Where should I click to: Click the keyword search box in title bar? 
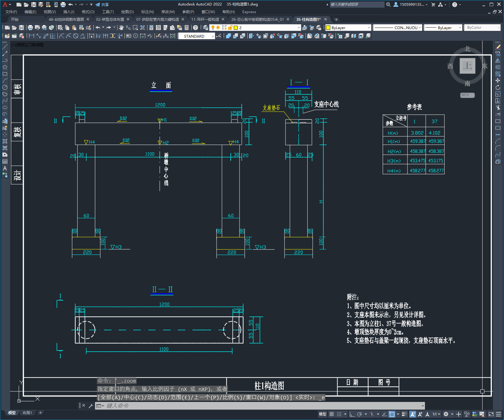[357, 4]
